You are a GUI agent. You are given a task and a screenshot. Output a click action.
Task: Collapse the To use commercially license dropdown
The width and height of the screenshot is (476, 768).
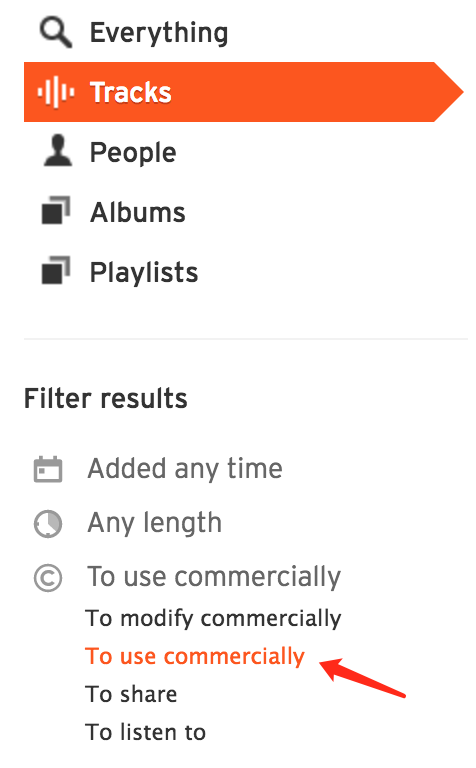[x=214, y=577]
